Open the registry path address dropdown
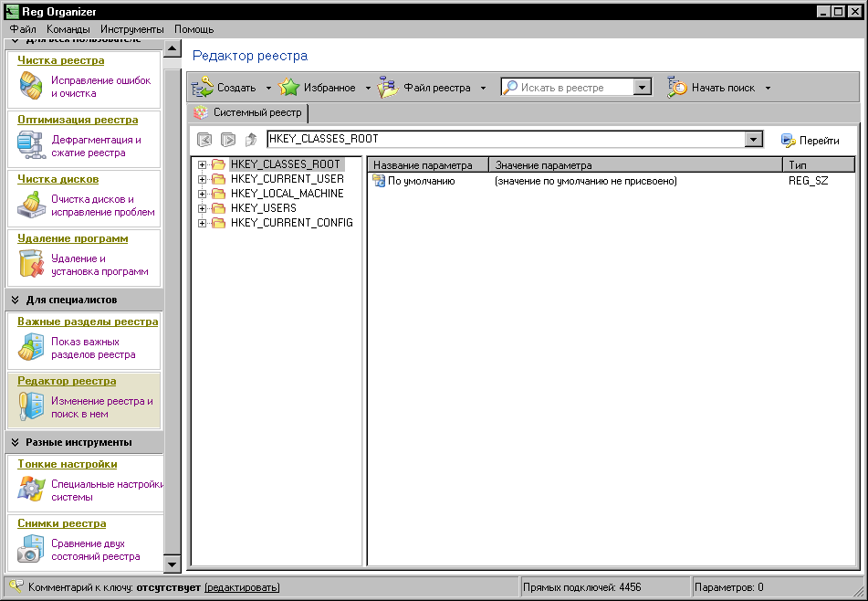868x601 pixels. click(753, 140)
